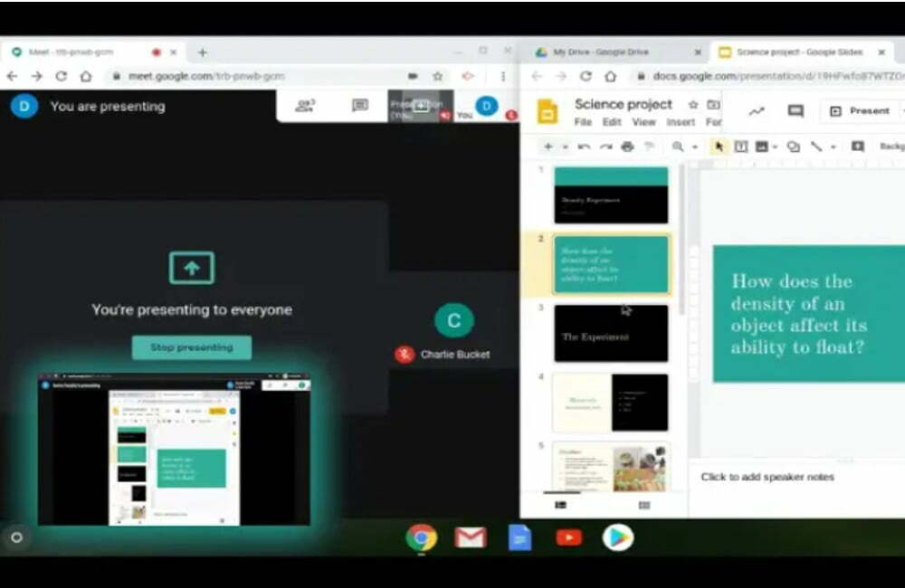905x588 pixels.
Task: Click the Present button in Slides
Action: tap(859, 110)
